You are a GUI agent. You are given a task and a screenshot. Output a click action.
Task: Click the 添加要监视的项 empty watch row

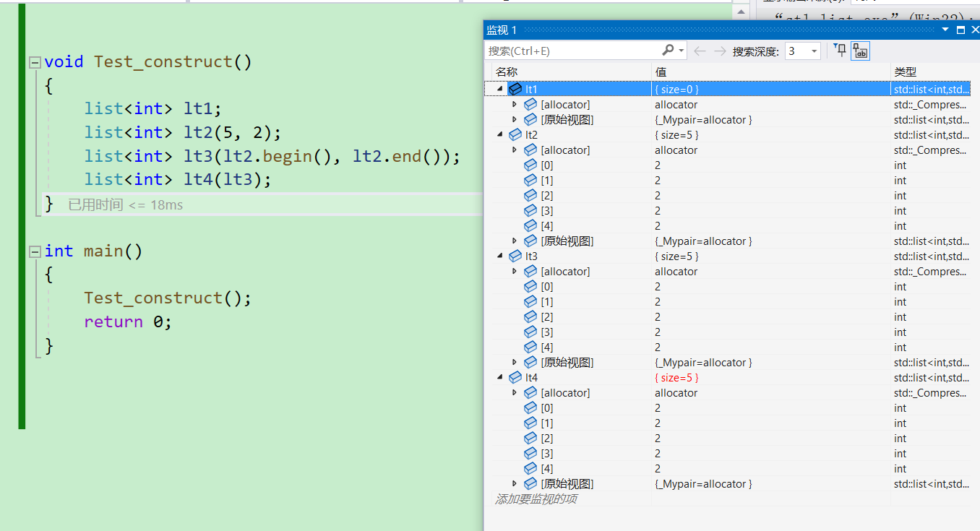[536, 499]
